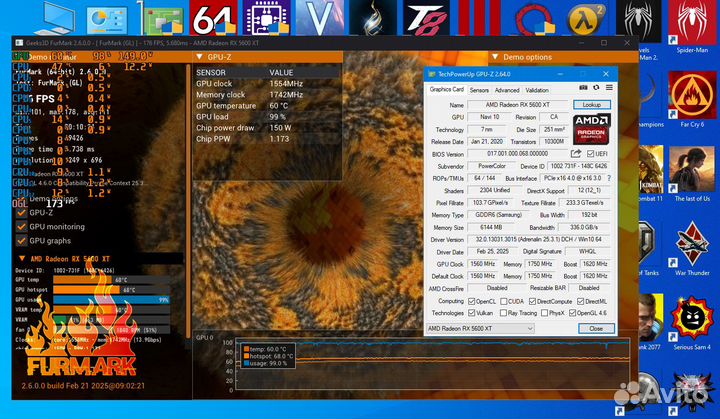This screenshot has width=720, height=419.
Task: Collapse the Demo options panel header
Action: click(494, 58)
